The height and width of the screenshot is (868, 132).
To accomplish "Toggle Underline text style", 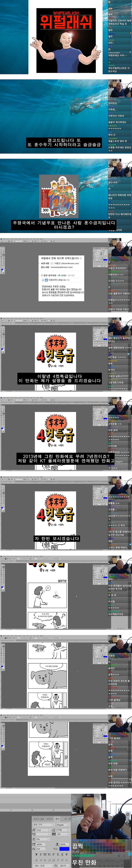I will click(x=62, y=855).
